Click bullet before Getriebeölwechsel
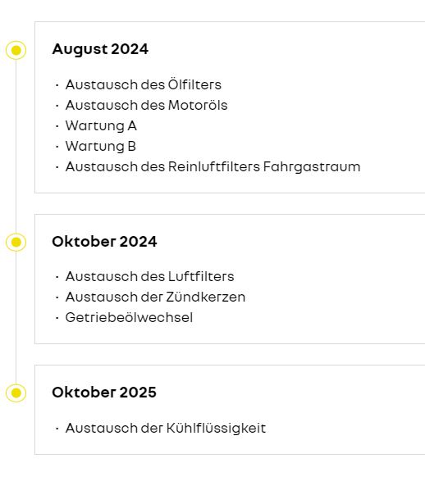 click(x=57, y=318)
